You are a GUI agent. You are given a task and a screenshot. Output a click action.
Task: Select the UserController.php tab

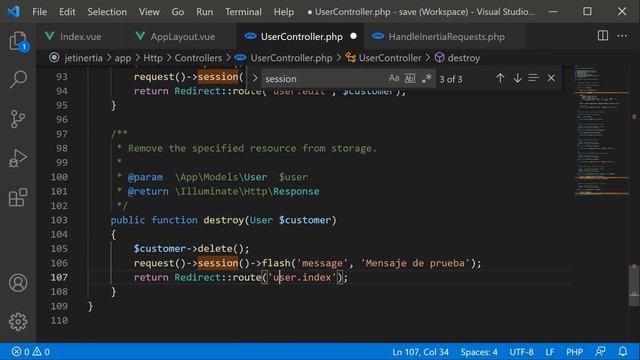point(302,36)
